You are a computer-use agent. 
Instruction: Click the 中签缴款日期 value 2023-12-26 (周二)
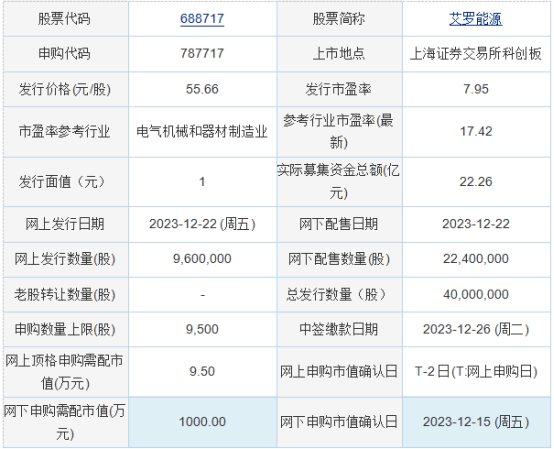476,329
